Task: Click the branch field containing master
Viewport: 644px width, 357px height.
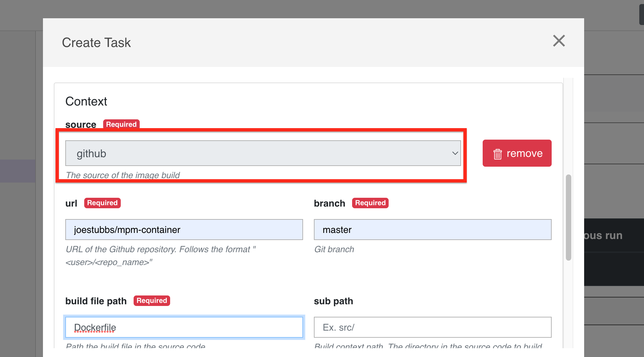Action: [x=433, y=230]
